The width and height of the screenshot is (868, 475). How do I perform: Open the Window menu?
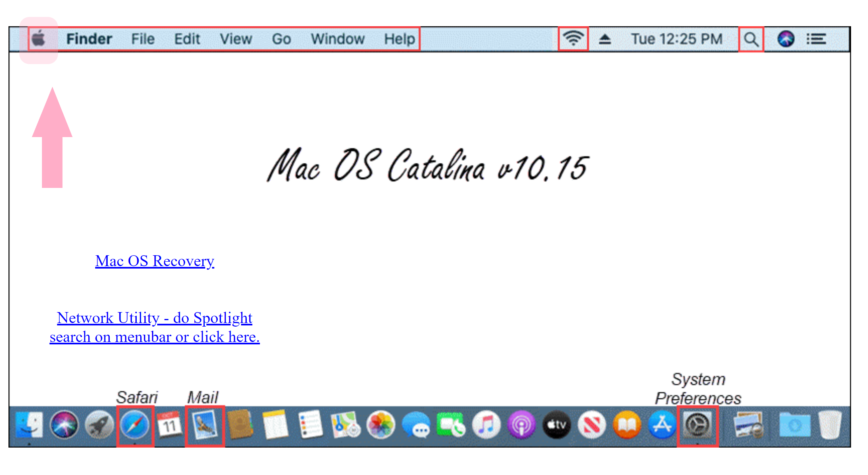(x=338, y=39)
